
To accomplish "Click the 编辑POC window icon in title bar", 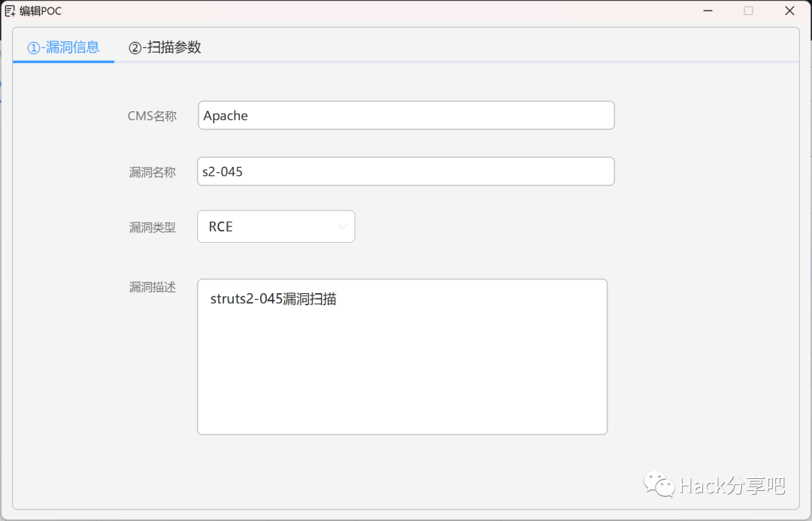I will pyautogui.click(x=10, y=11).
